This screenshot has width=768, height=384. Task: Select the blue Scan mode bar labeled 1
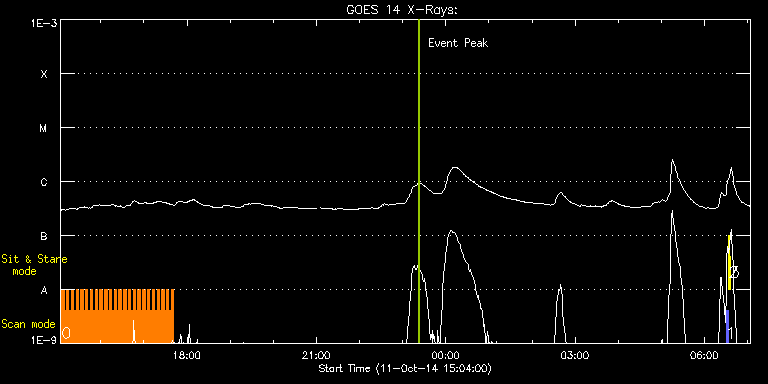coord(727,327)
